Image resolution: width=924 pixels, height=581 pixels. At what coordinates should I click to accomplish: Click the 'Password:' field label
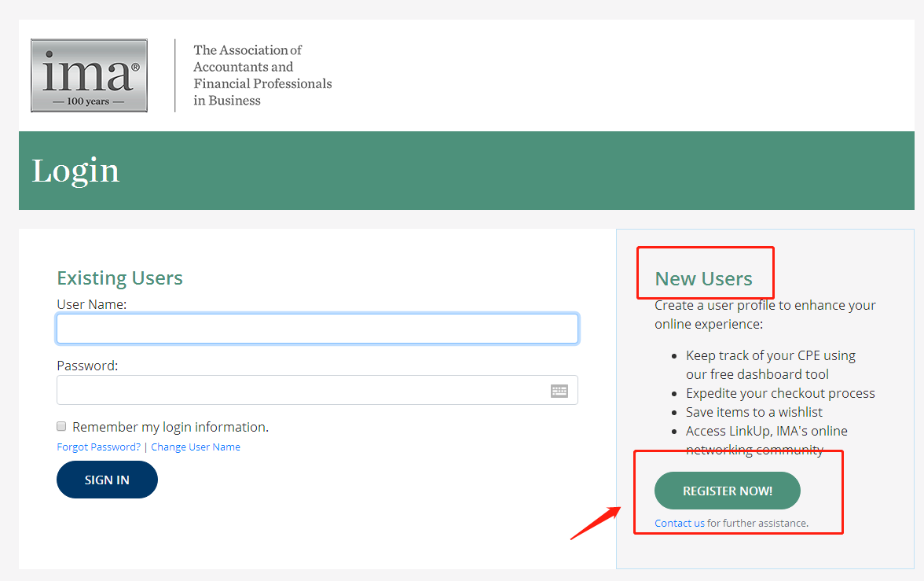[x=87, y=366]
